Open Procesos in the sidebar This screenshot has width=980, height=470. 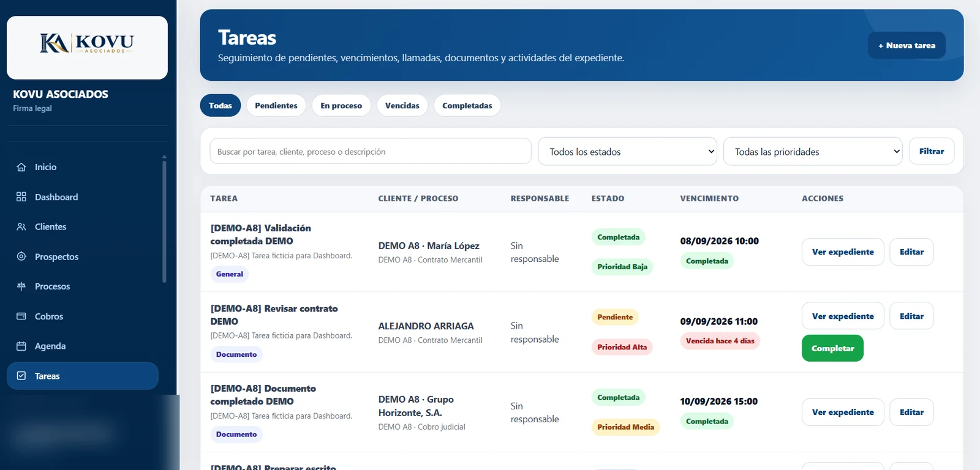click(x=83, y=286)
